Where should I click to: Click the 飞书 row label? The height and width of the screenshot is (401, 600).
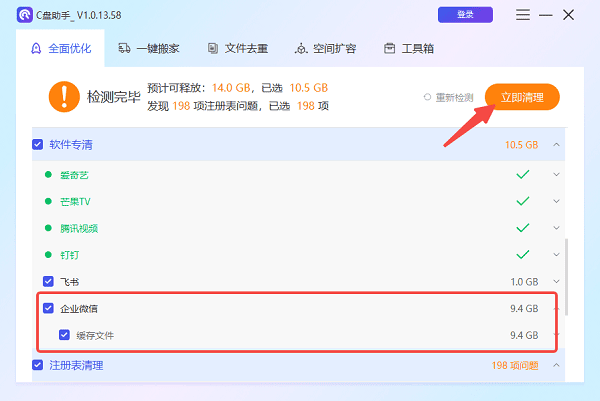(70, 282)
